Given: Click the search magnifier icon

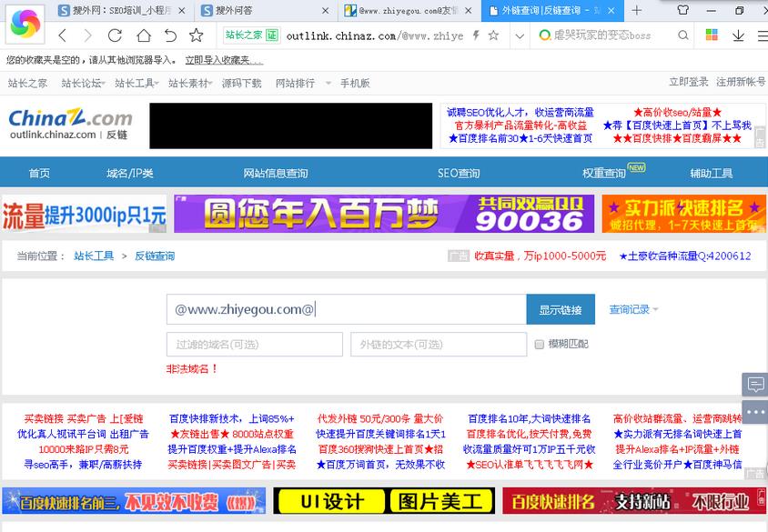Looking at the screenshot, I should click(682, 35).
